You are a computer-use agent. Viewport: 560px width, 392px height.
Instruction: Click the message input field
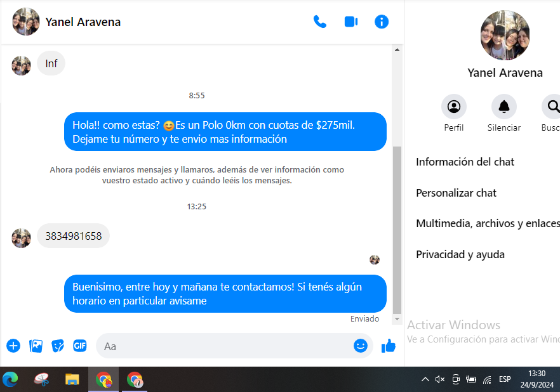pyautogui.click(x=222, y=346)
